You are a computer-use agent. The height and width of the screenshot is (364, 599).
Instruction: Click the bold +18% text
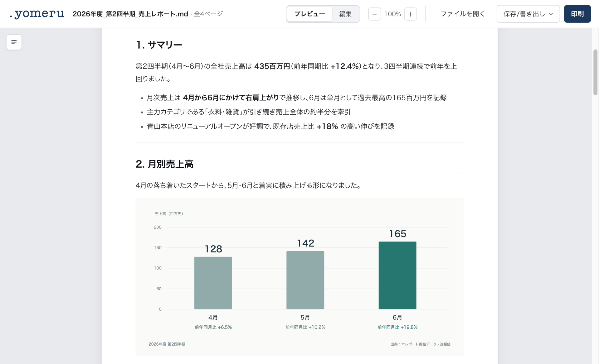point(327,127)
